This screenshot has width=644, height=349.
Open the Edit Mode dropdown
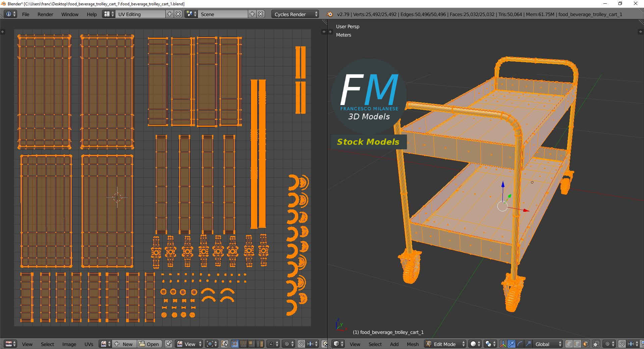click(x=445, y=344)
